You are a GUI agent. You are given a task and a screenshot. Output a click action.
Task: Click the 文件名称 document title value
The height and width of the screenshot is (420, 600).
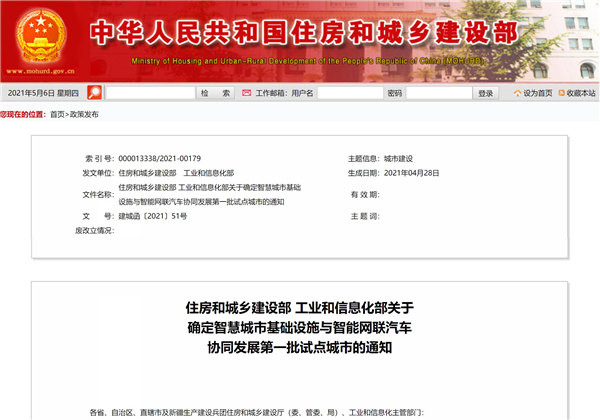[x=209, y=194]
